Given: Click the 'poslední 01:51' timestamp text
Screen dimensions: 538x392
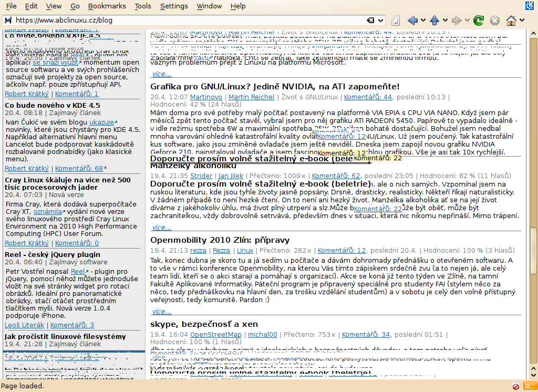Looking at the screenshot, I should (419, 334).
